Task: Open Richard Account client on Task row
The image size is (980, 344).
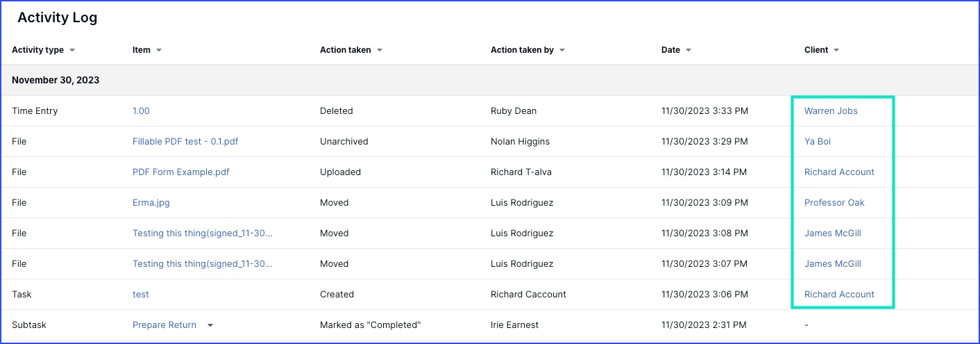Action: coord(839,295)
